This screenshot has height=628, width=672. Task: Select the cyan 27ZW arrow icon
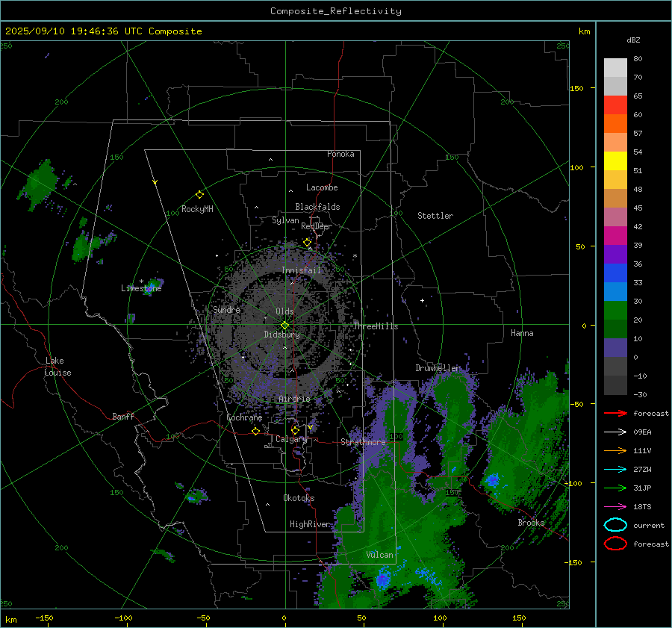click(x=615, y=470)
